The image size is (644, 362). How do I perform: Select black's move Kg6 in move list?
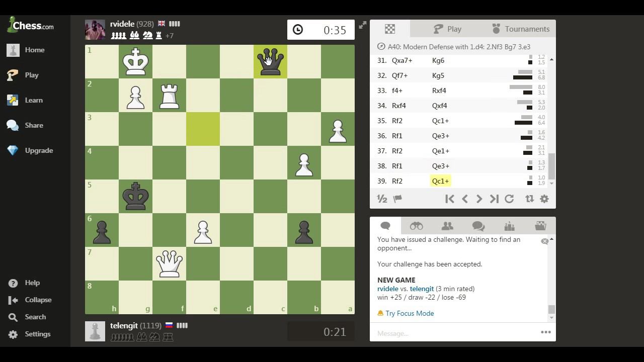point(438,60)
